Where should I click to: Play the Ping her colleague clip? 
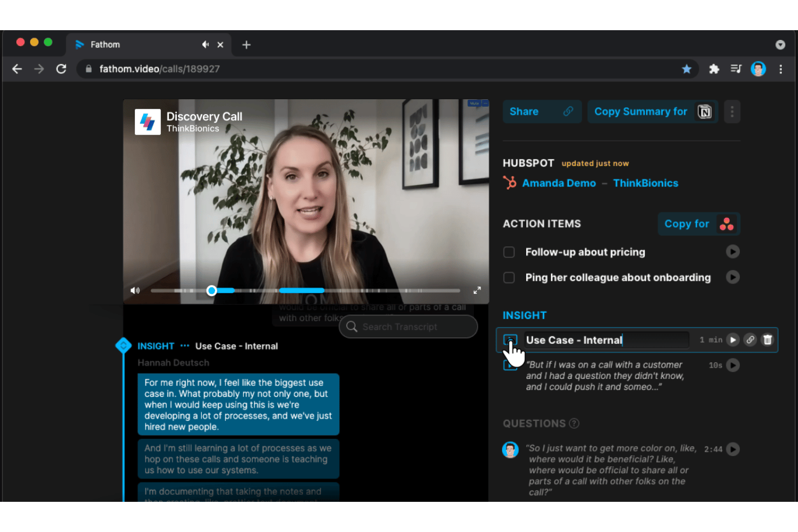point(733,277)
